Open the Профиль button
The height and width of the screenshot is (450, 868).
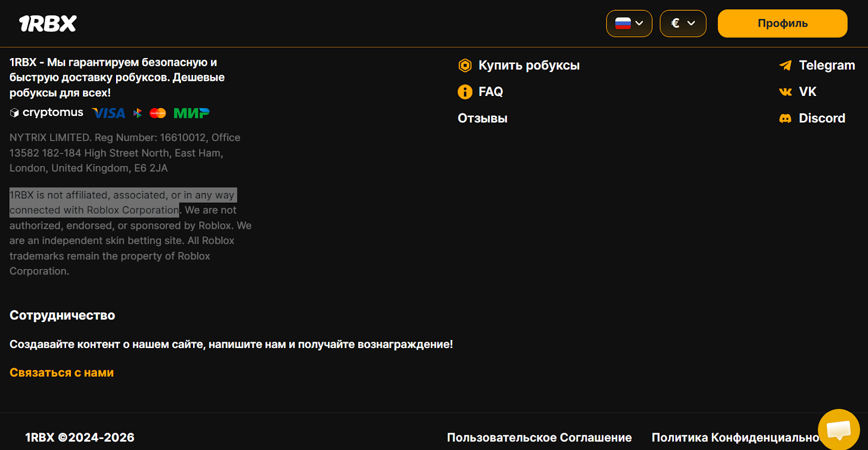782,23
